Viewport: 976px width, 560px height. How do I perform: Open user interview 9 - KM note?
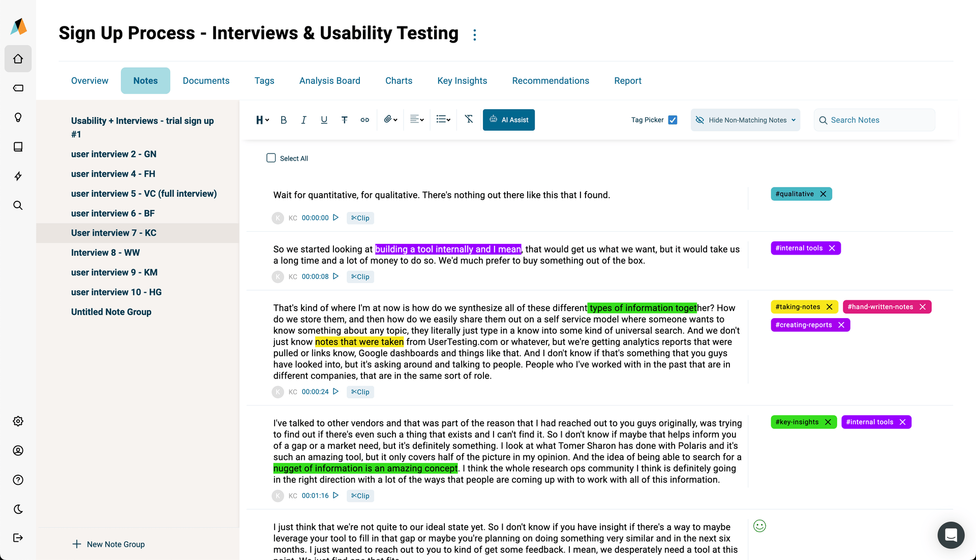(x=114, y=272)
